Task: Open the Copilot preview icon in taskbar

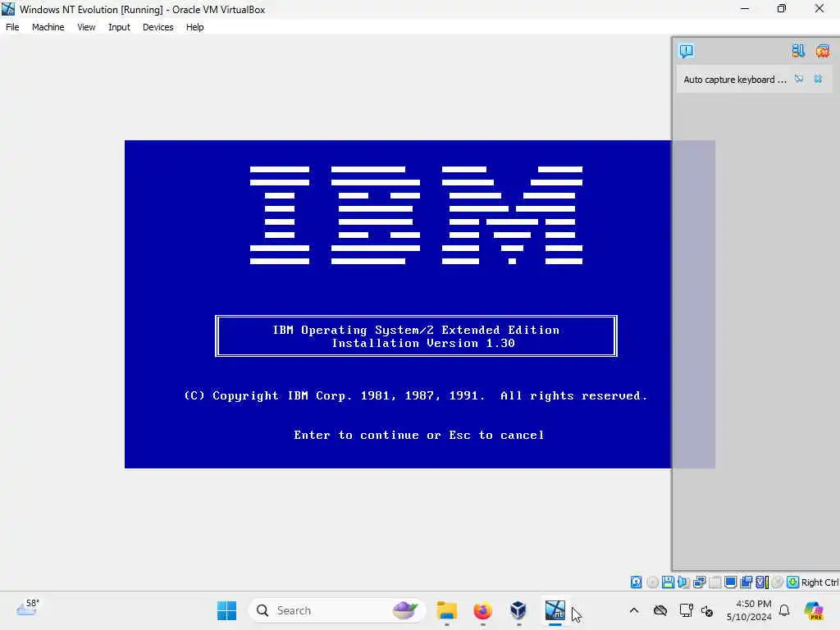Action: pyautogui.click(x=815, y=610)
